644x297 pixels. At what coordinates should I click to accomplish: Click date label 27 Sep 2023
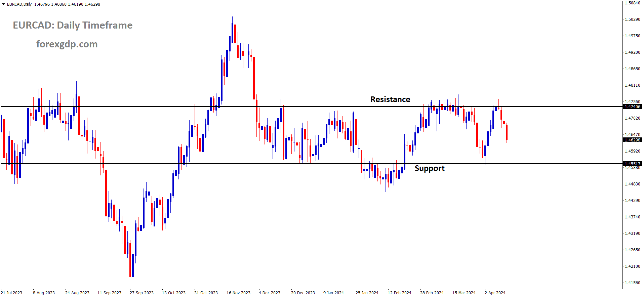point(142,293)
